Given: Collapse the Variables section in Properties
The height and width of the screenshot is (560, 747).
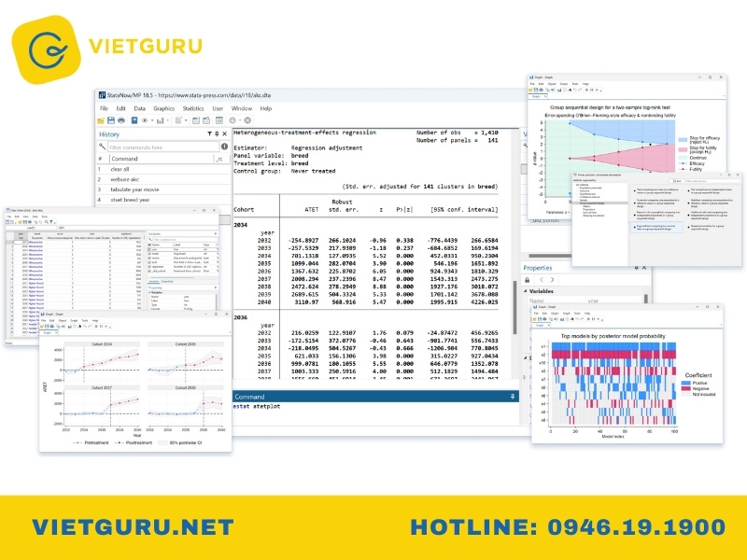Looking at the screenshot, I should click(x=526, y=291).
